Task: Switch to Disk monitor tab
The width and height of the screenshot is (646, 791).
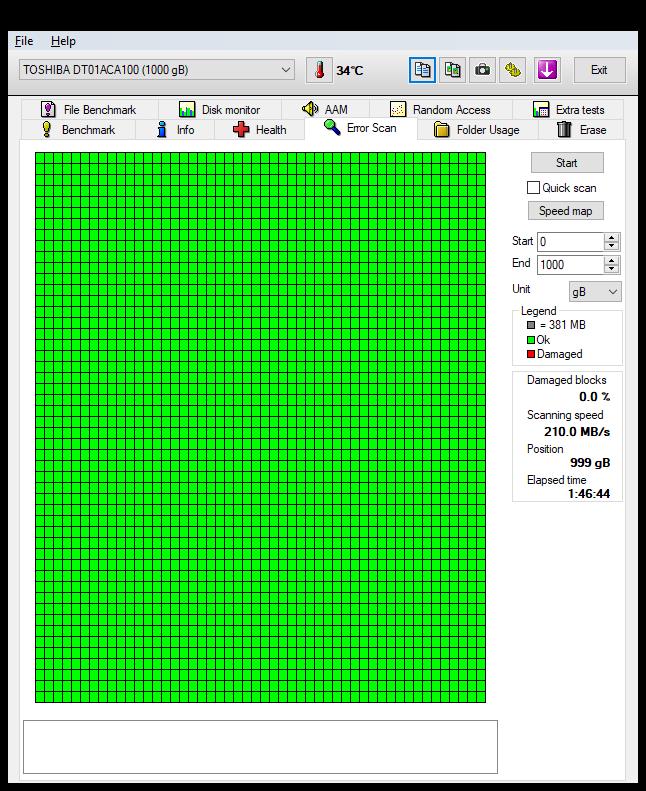Action: coord(219,109)
